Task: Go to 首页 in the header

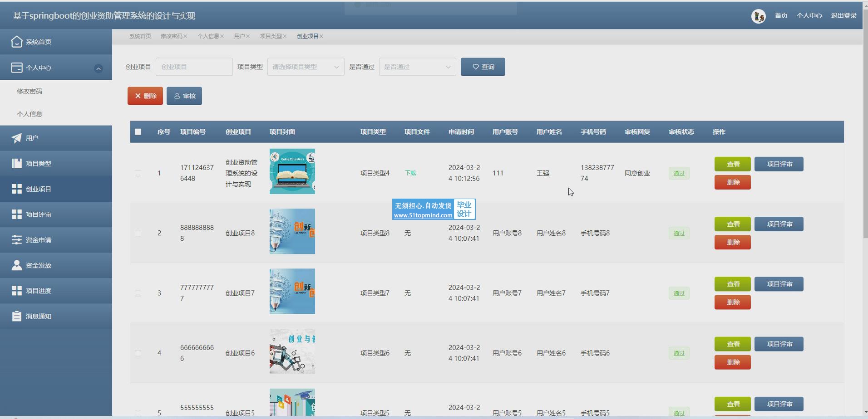Action: [x=781, y=15]
